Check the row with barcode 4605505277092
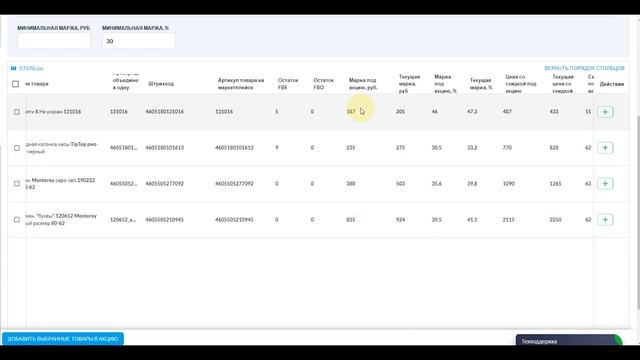640x360 pixels. (x=17, y=184)
